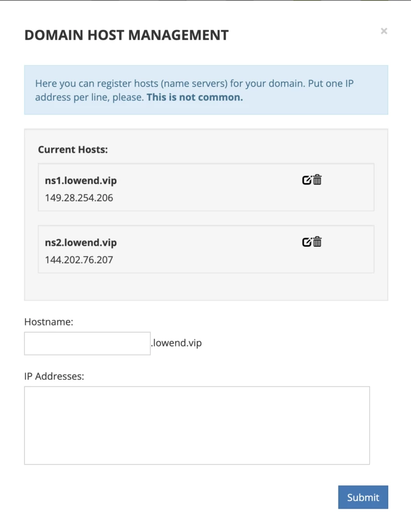The image size is (411, 532).
Task: Click the 149.28.254.206 IP address
Action: [79, 198]
